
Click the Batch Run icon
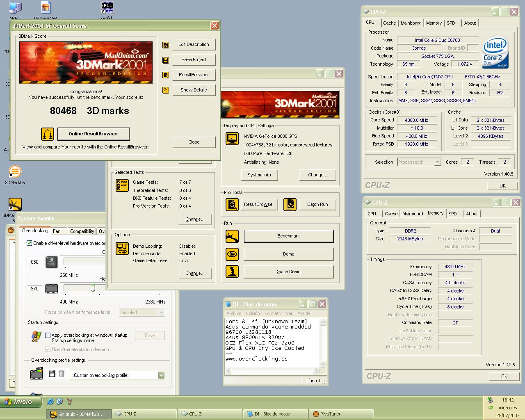click(x=290, y=204)
